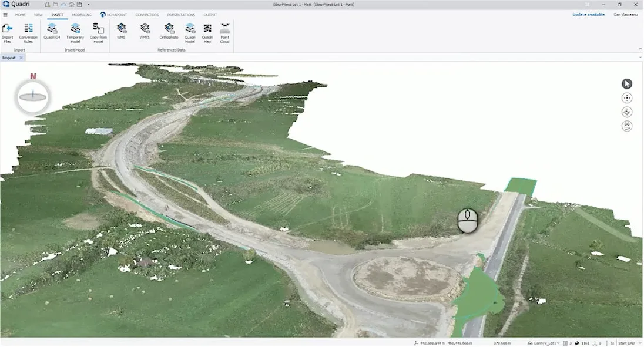Viewport: 644px width, 347px height.
Task: Click the Import Files ribbon icon
Action: [7, 33]
